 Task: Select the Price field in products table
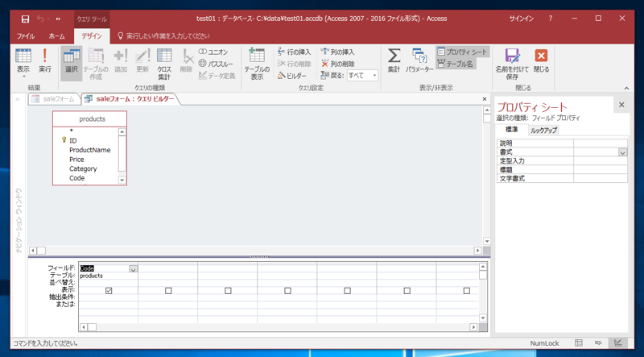coord(76,160)
